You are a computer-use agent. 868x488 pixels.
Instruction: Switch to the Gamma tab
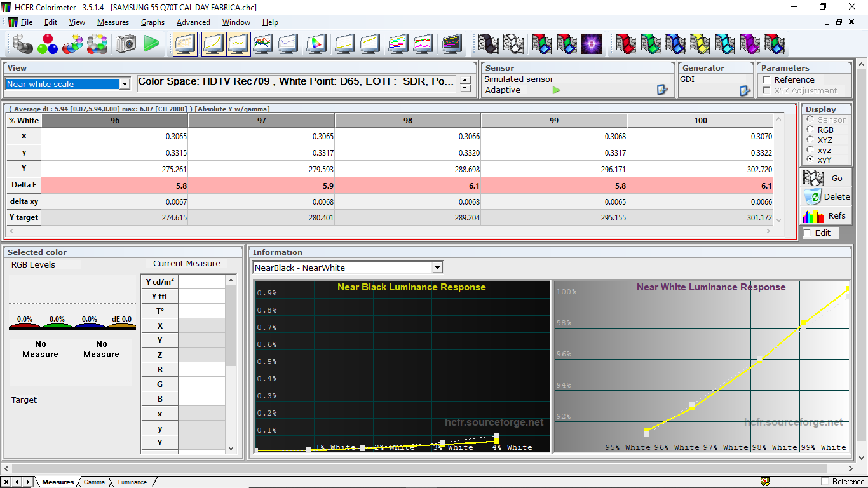tap(95, 482)
